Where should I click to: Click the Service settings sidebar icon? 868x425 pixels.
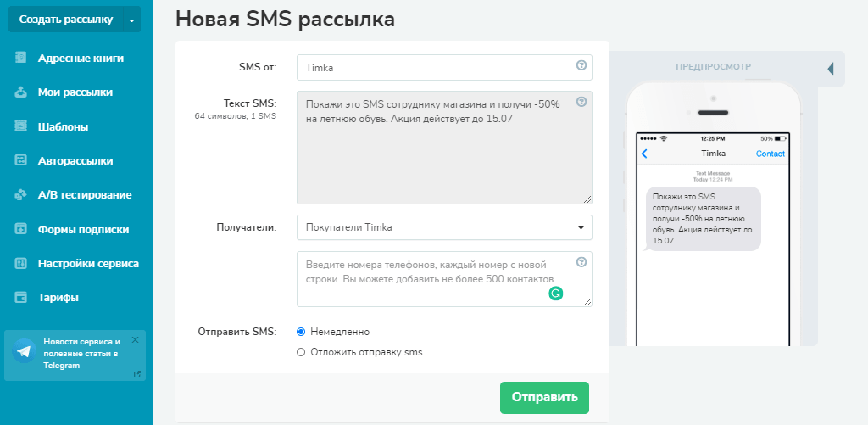[x=21, y=263]
